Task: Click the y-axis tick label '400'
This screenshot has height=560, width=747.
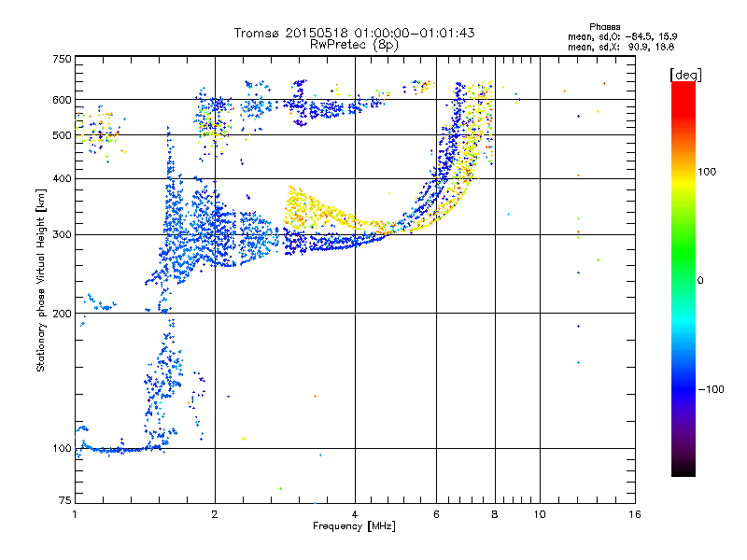Action: (62, 178)
